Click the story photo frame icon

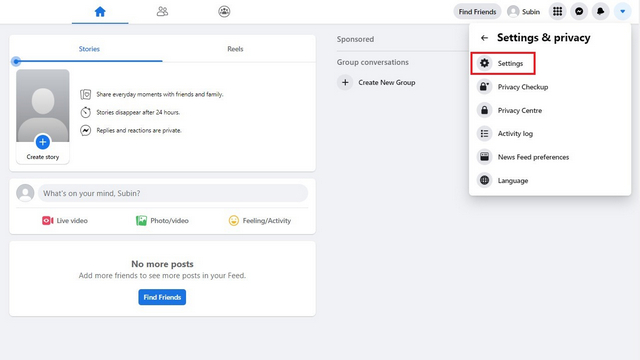tap(85, 94)
